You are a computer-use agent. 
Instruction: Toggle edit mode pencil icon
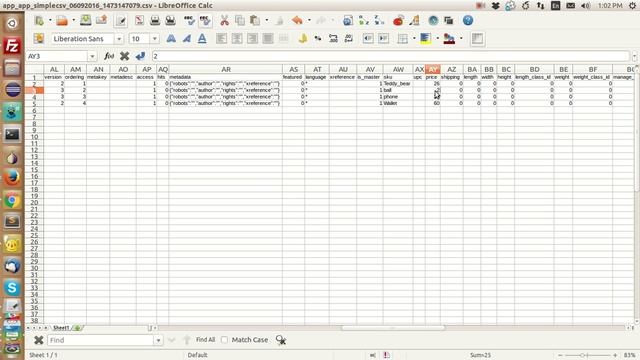pos(121,21)
